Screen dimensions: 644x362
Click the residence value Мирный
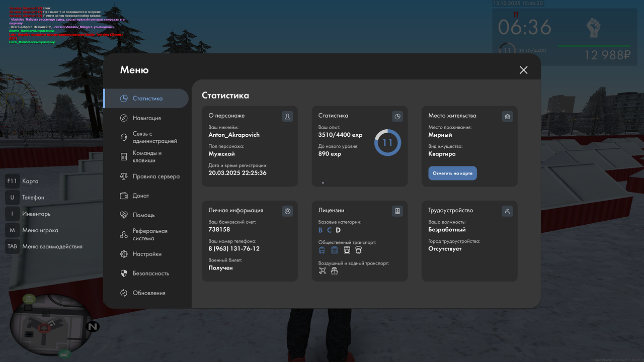click(x=440, y=135)
